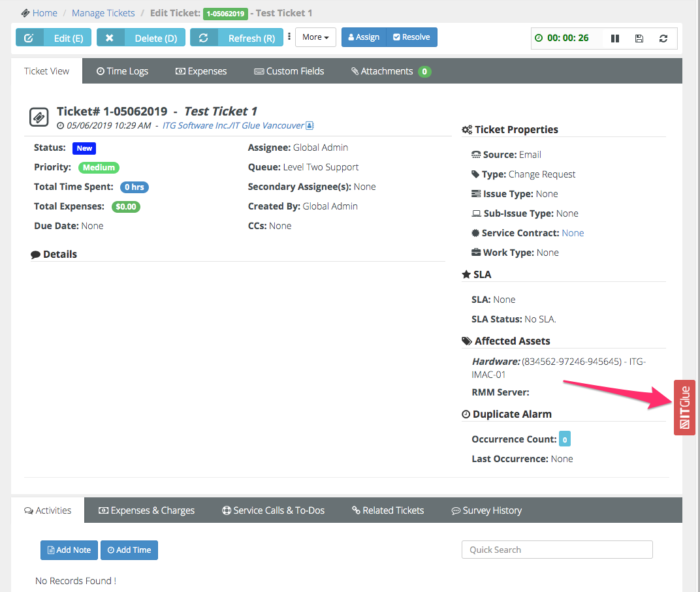Viewport: 700px width, 592px height.
Task: Go to Manage Tickets breadcrumb
Action: (x=103, y=13)
